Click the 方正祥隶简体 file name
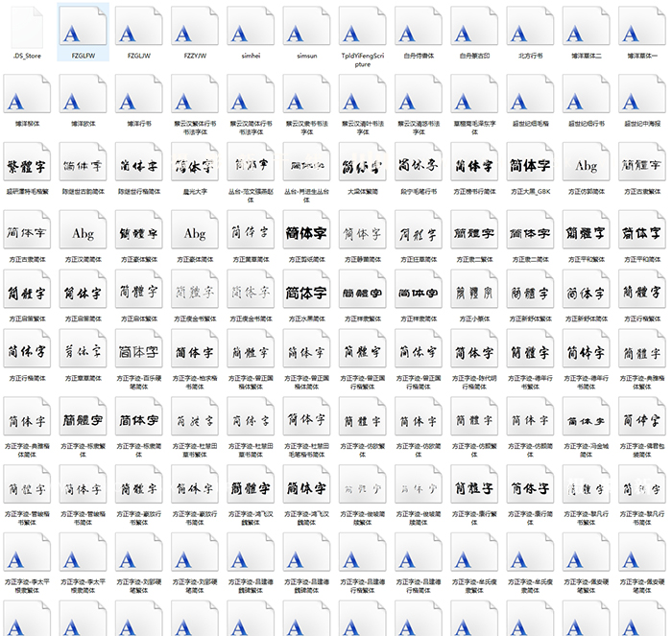Viewport: 672px width, 636px height. coord(419,318)
